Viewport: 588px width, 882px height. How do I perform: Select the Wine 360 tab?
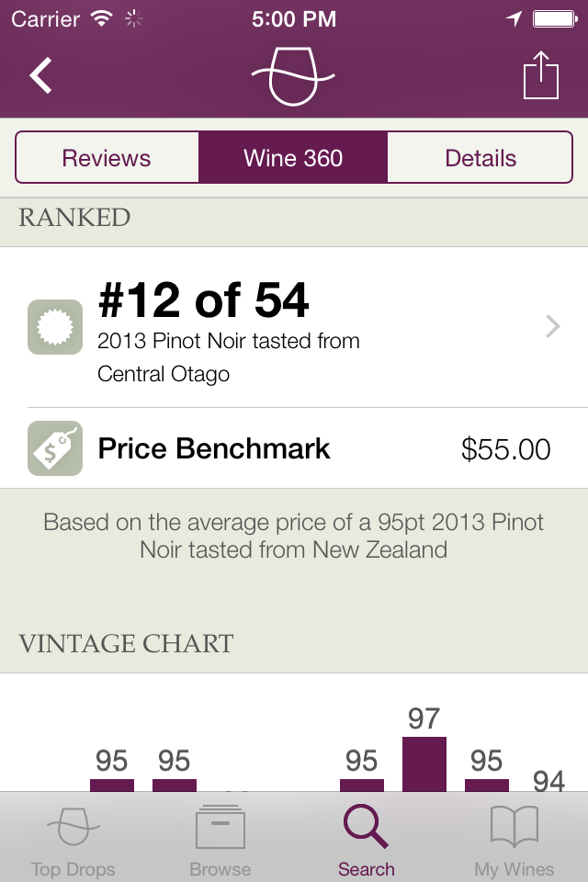pos(293,157)
